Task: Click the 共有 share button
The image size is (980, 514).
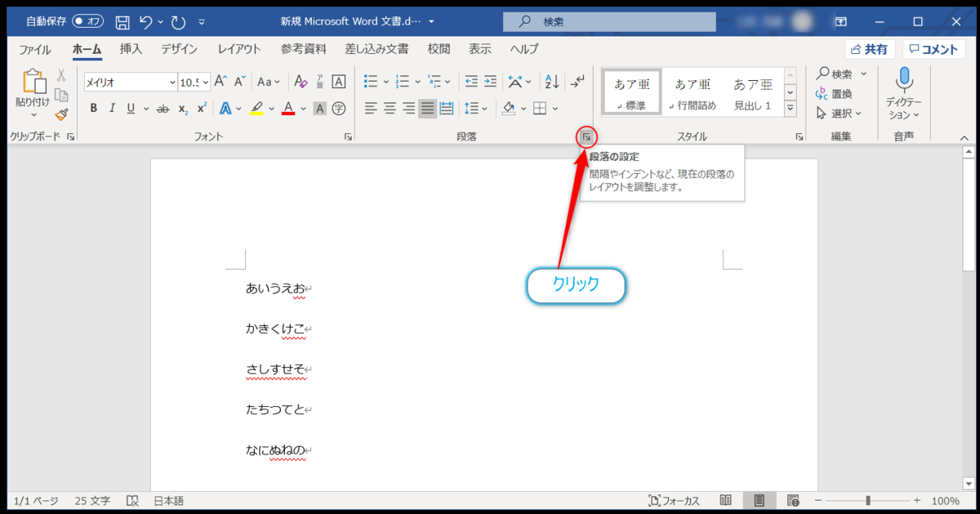Action: point(871,49)
